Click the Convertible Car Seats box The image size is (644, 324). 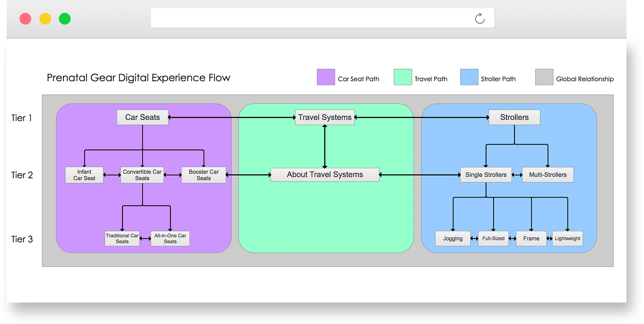point(142,175)
